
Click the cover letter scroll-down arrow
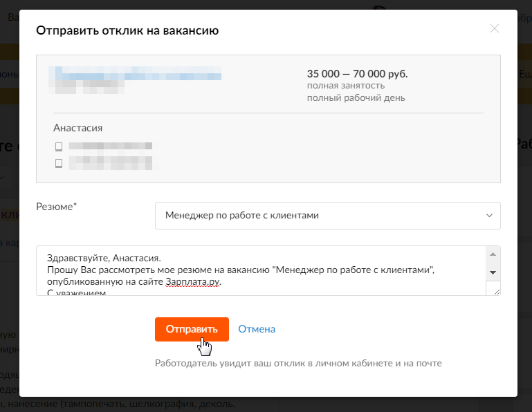tap(493, 272)
